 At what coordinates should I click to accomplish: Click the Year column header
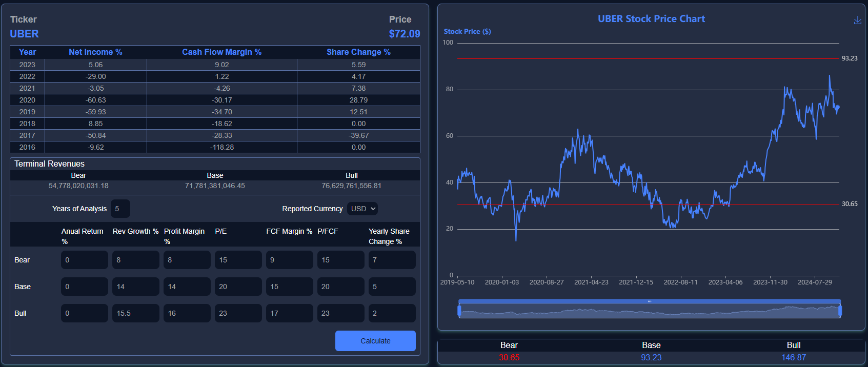[x=27, y=52]
